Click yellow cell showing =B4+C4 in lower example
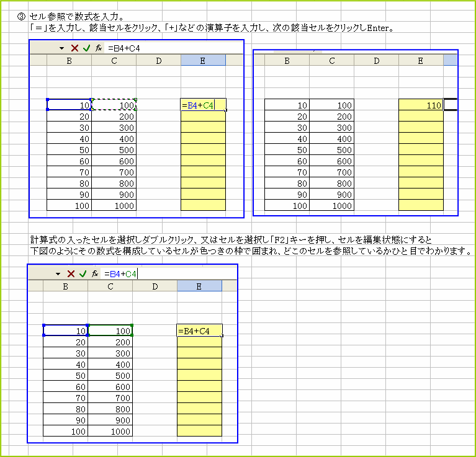 pos(199,331)
